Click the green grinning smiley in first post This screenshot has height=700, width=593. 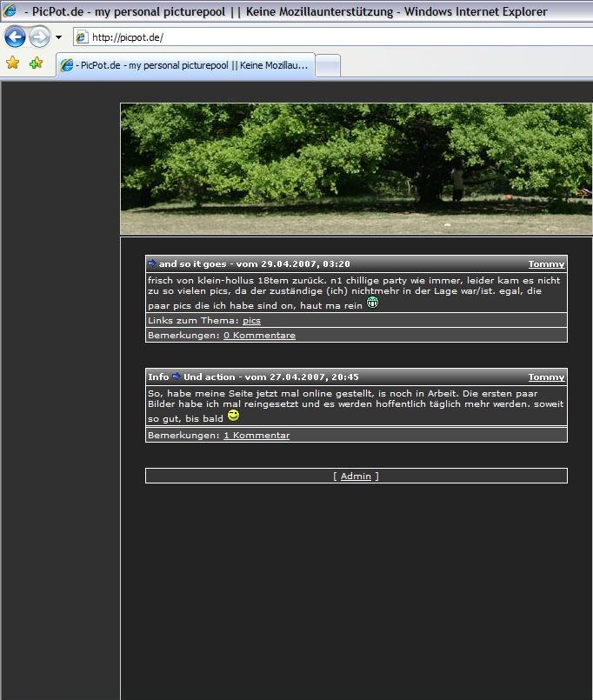[x=373, y=303]
